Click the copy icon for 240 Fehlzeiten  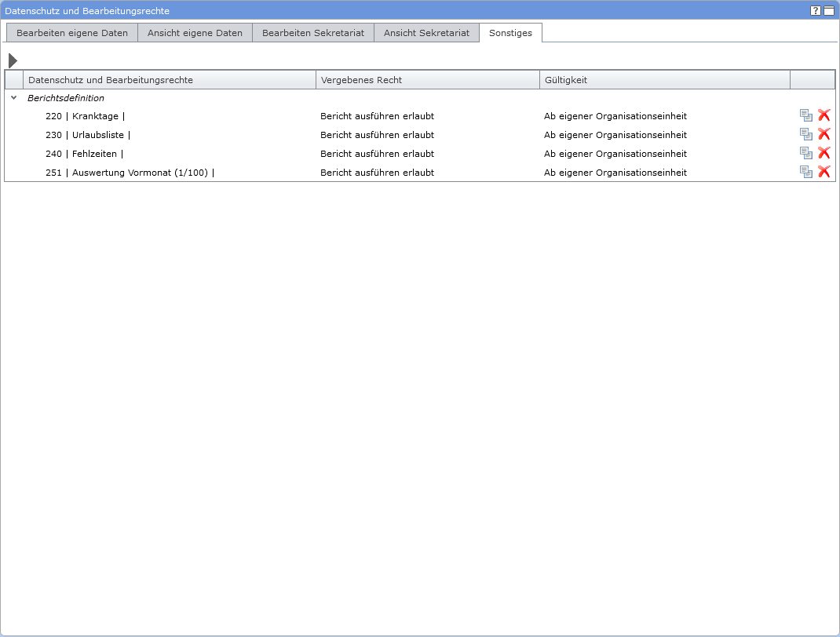(x=805, y=153)
